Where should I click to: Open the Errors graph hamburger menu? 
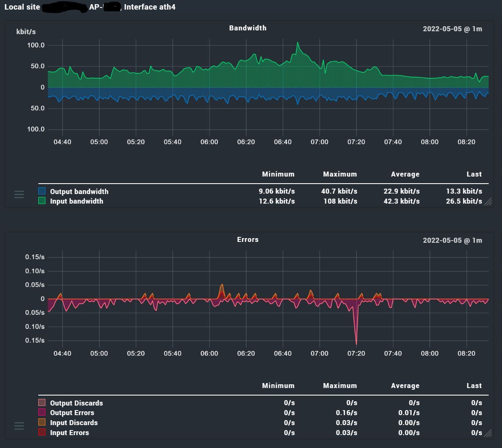19,426
